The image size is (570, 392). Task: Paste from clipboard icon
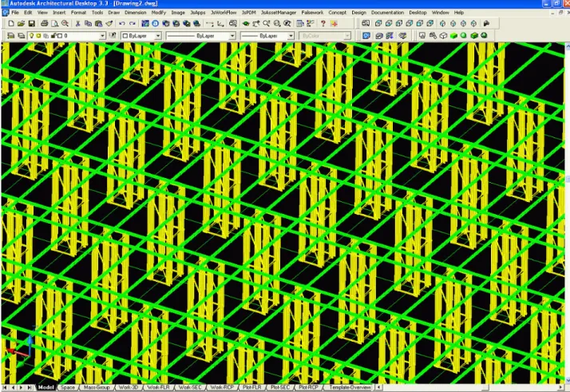coord(98,24)
